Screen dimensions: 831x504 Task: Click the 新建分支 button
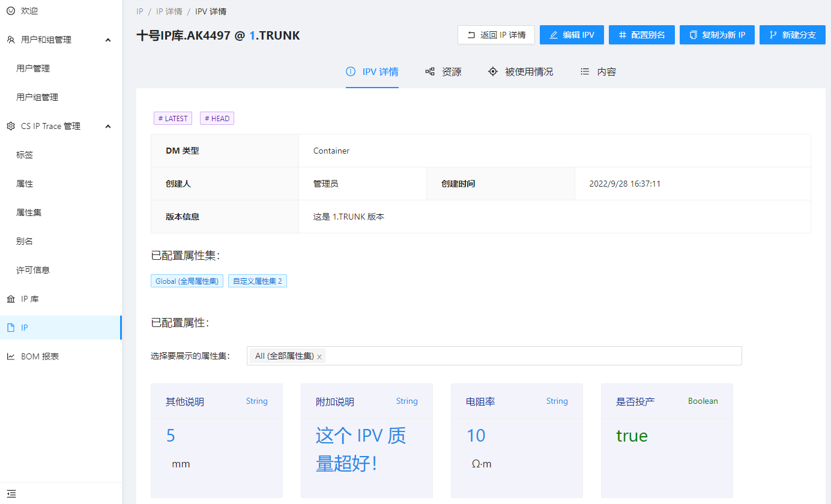(792, 35)
